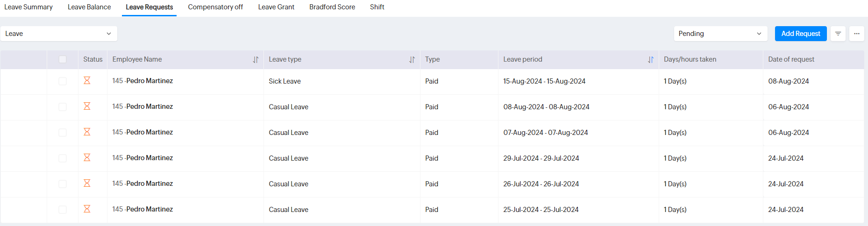Select checkbox for 29-Jul-2024 leave request

63,158
